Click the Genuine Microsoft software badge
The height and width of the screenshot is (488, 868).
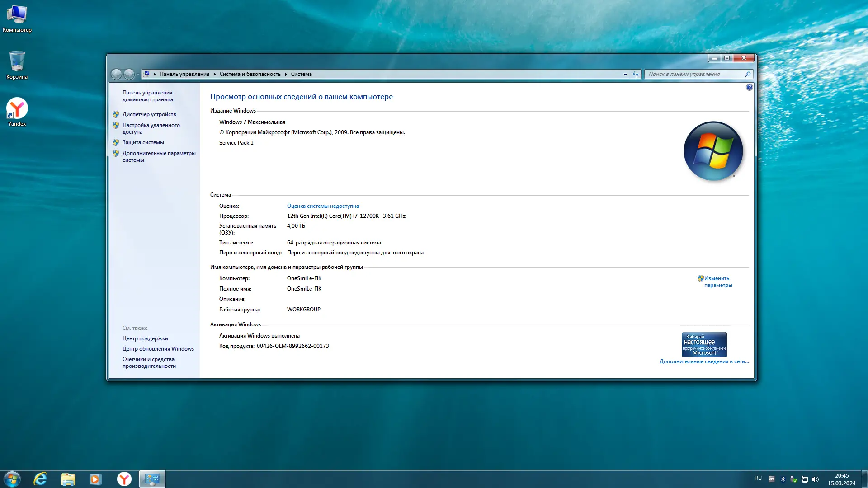click(704, 344)
